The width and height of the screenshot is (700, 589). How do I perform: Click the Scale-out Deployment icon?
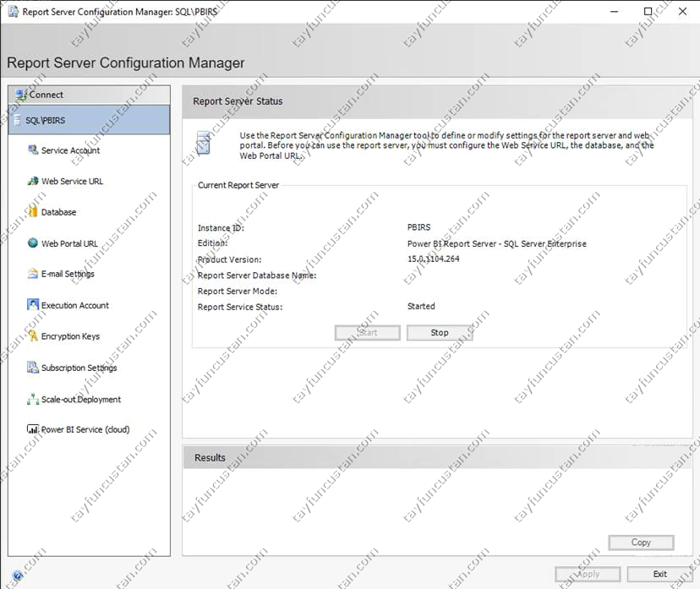point(33,399)
